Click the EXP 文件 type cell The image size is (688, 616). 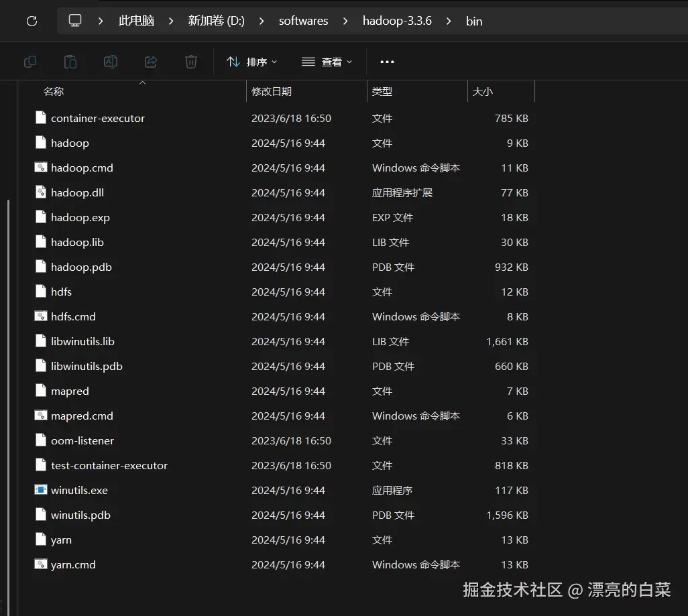[x=393, y=217]
